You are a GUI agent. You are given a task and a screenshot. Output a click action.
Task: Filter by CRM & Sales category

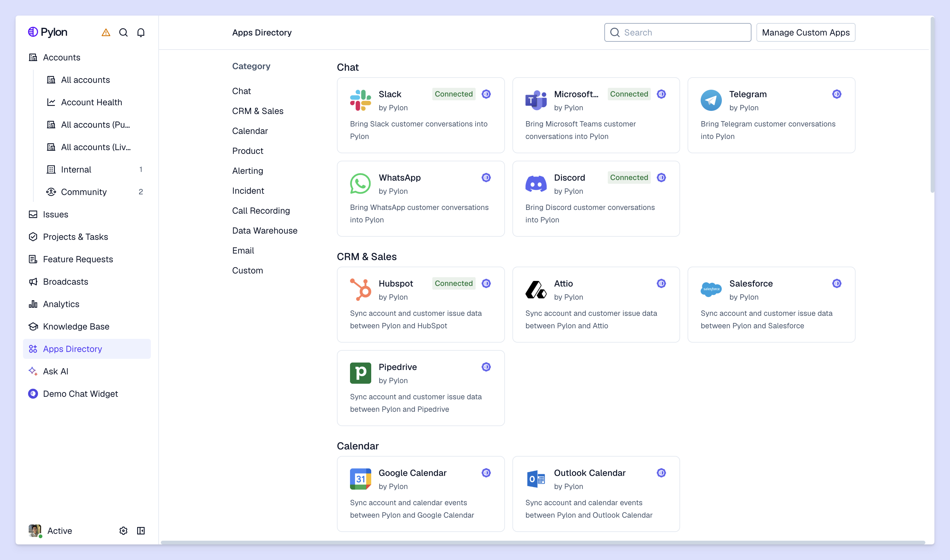(x=258, y=111)
